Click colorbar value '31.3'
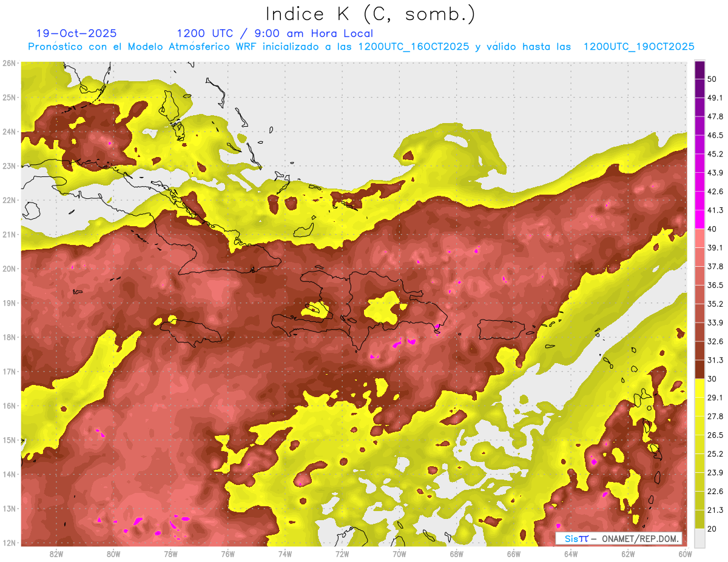The width and height of the screenshot is (728, 562). (715, 360)
